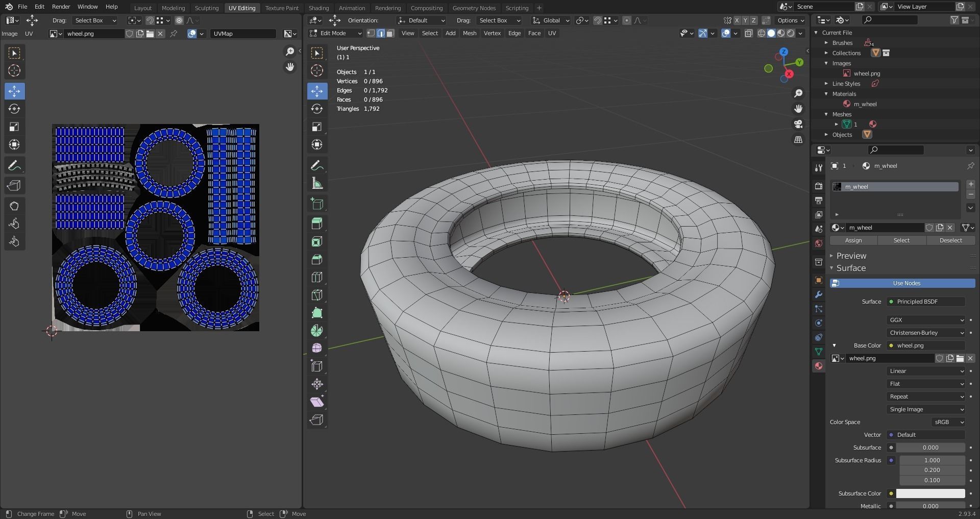Toggle Y axis mirror option
Image resolution: width=980 pixels, height=519 pixels.
pos(745,20)
